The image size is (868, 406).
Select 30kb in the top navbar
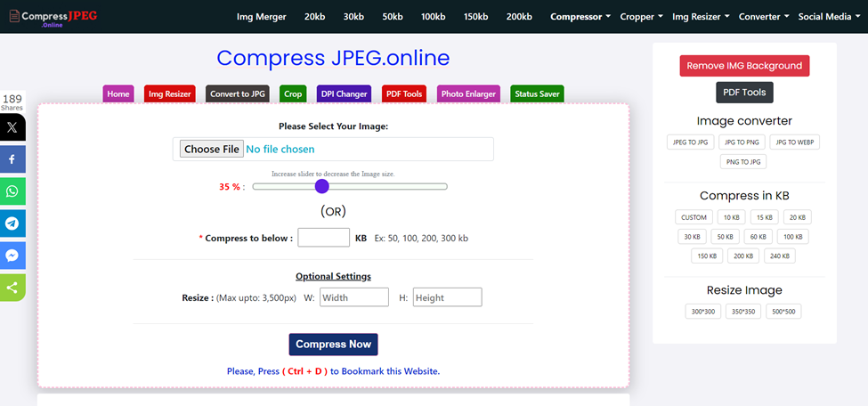click(353, 17)
